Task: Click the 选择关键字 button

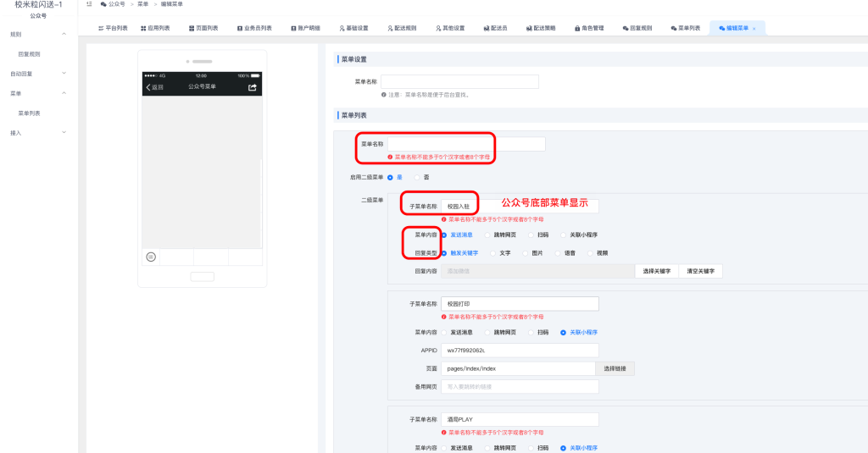Action: click(657, 271)
